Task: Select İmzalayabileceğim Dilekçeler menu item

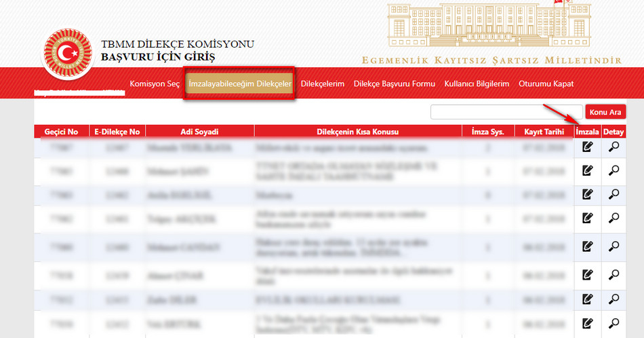Action: pyautogui.click(x=240, y=84)
